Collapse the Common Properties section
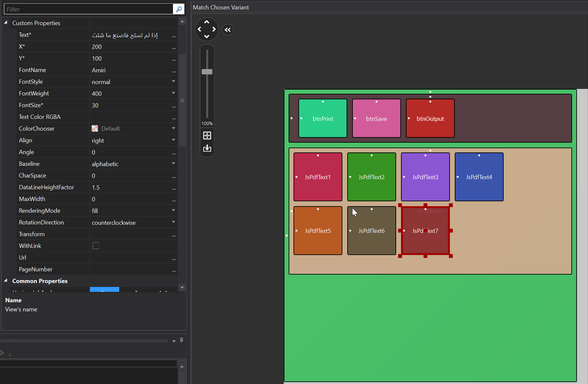Viewport: 588px width, 384px height. click(6, 281)
